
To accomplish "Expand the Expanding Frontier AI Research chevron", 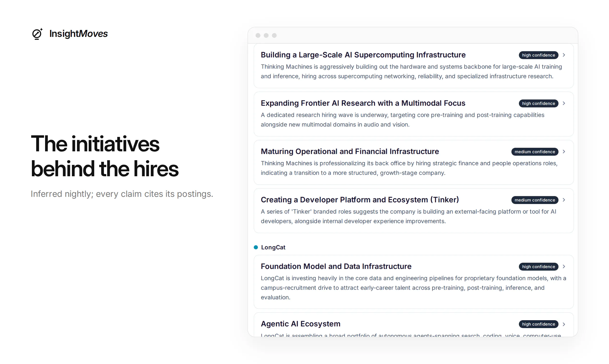I will tap(564, 103).
